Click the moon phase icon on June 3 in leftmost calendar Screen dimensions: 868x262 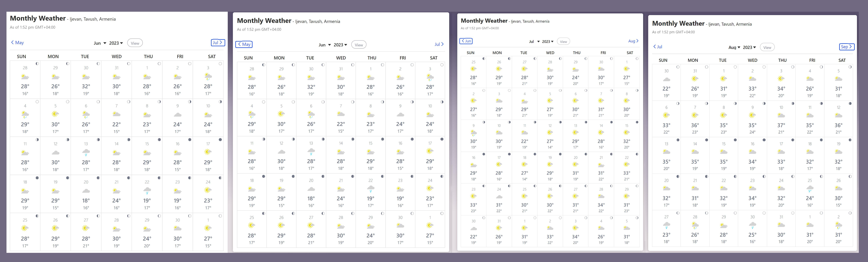tap(220, 63)
